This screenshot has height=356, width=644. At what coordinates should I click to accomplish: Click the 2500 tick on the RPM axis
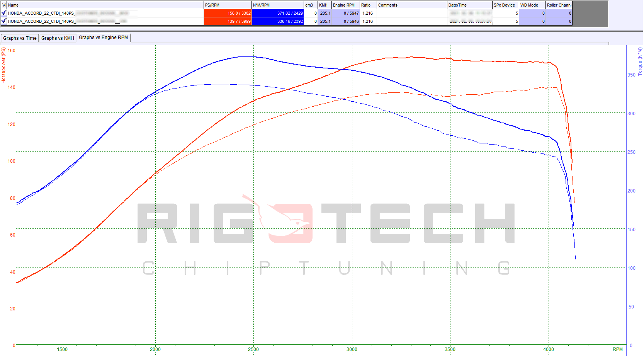[253, 349]
